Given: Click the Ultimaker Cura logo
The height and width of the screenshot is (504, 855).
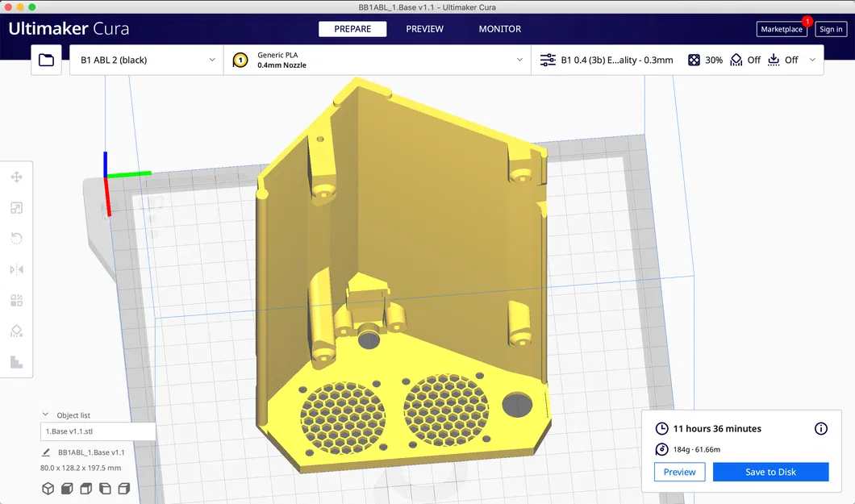Looking at the screenshot, I should click(69, 29).
